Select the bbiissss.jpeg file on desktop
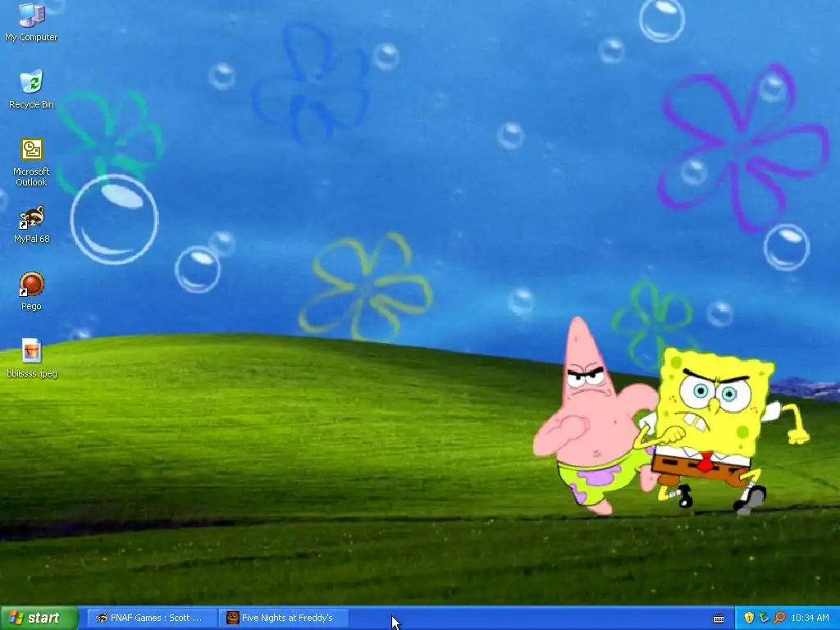Viewport: 840px width, 630px height. pos(31,358)
